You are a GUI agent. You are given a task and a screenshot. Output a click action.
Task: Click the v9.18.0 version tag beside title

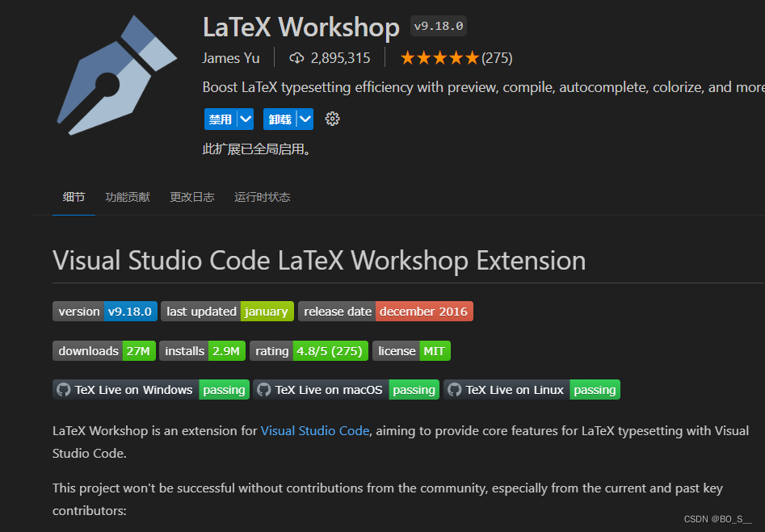tap(439, 27)
